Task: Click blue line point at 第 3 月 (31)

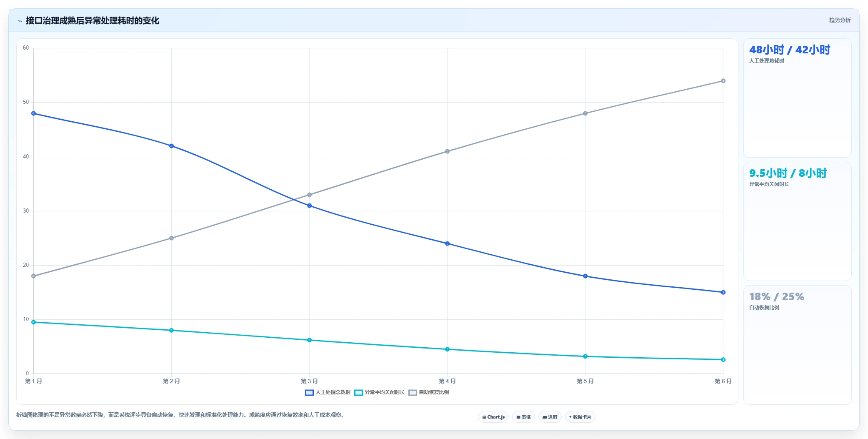Action: coord(309,206)
